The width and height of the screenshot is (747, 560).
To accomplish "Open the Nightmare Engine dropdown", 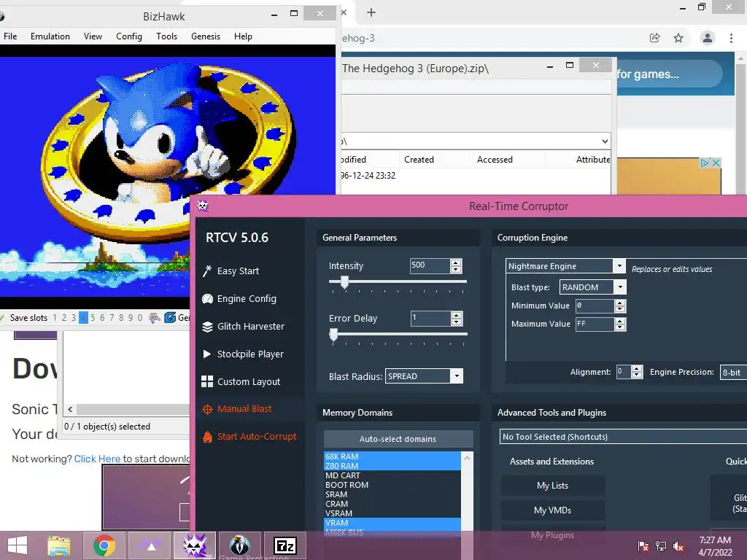I will click(619, 265).
